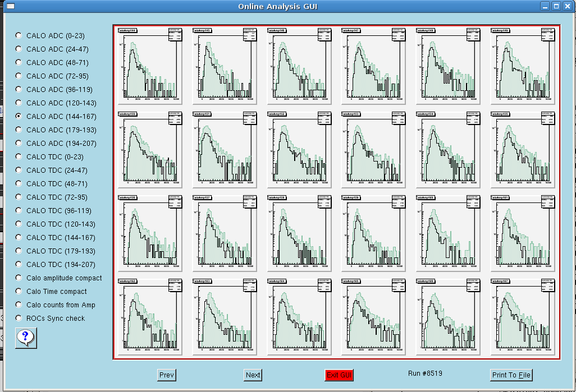
Task: Choose CALO ADC (179-193)
Action: tap(19, 130)
